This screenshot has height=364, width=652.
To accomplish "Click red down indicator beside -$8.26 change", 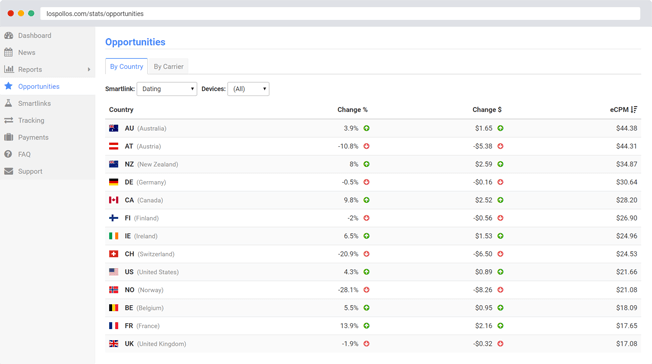I will 500,290.
